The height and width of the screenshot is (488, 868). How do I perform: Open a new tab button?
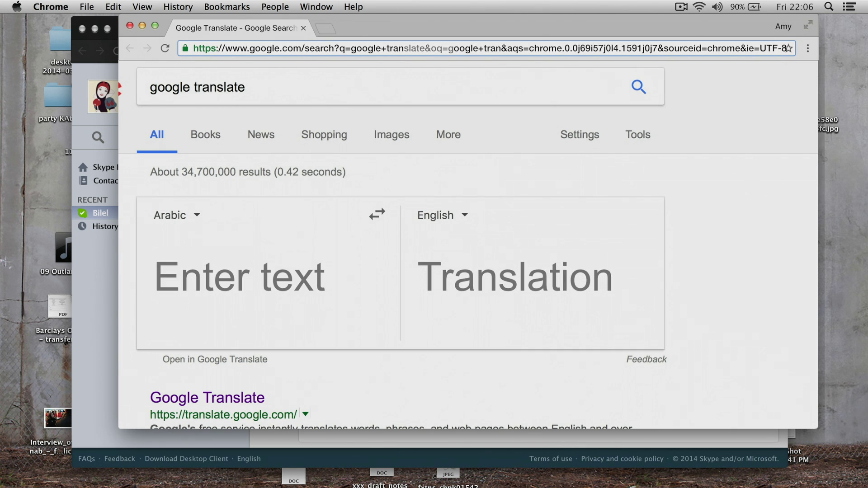pos(325,29)
